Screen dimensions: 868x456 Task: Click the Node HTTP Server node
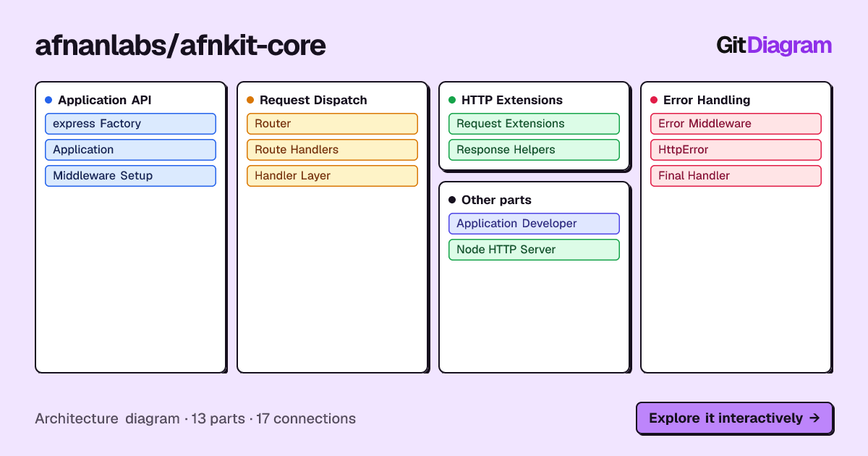pos(534,250)
